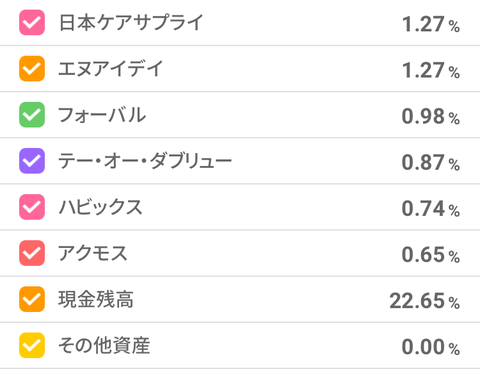This screenshot has height=369, width=480.
Task: Select the 現金残高 cash balance label
Action: tap(96, 299)
